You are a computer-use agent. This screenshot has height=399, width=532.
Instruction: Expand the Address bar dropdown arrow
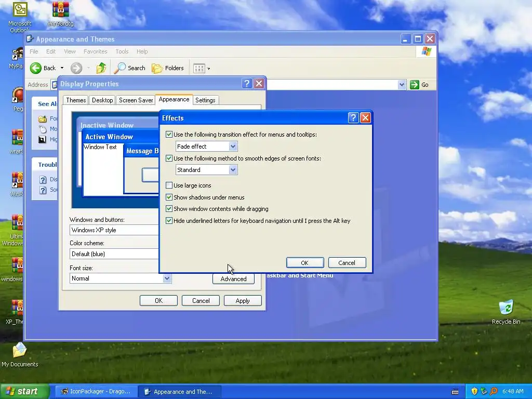[x=402, y=85]
